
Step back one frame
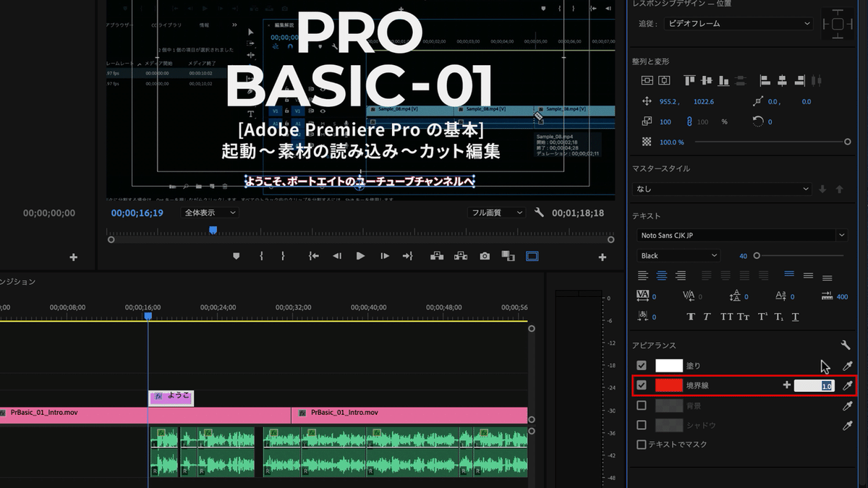click(x=337, y=256)
